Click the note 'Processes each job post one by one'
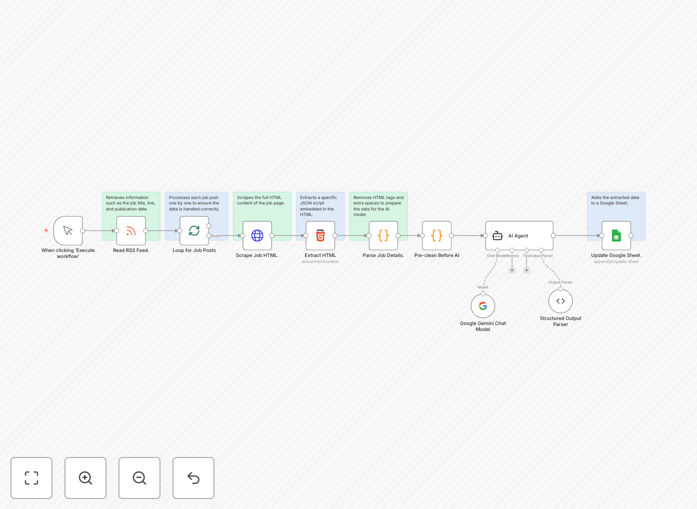697x509 pixels. [196, 204]
